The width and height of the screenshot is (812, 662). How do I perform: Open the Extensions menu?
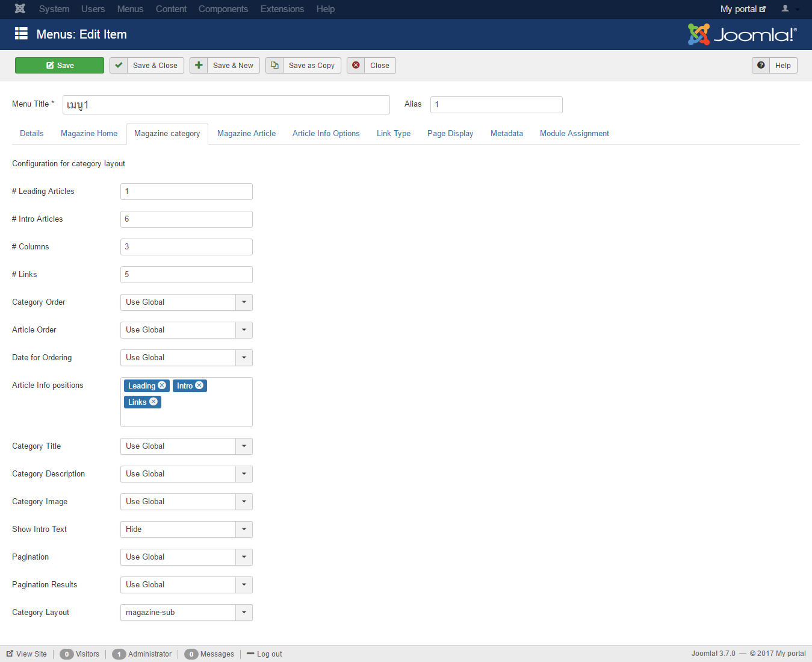tap(282, 9)
